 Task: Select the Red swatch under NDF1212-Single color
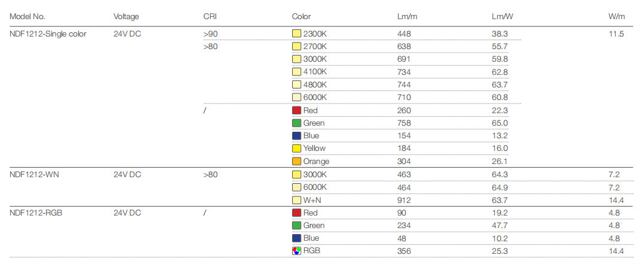click(296, 110)
